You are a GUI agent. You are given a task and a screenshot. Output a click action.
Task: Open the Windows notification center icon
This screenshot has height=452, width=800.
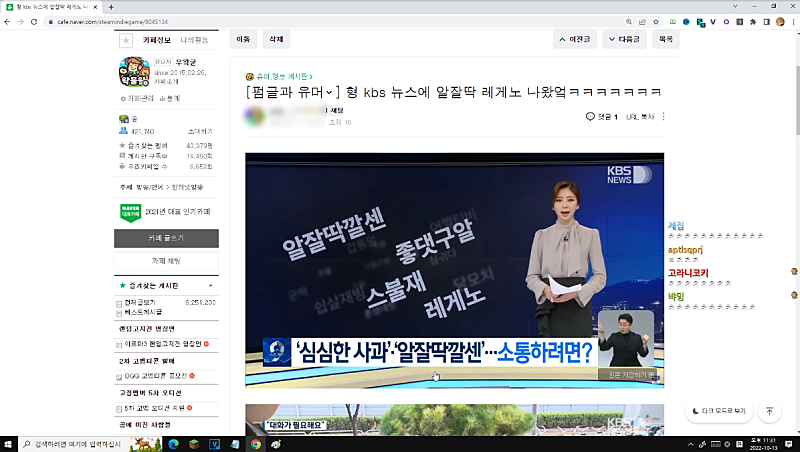[789, 444]
